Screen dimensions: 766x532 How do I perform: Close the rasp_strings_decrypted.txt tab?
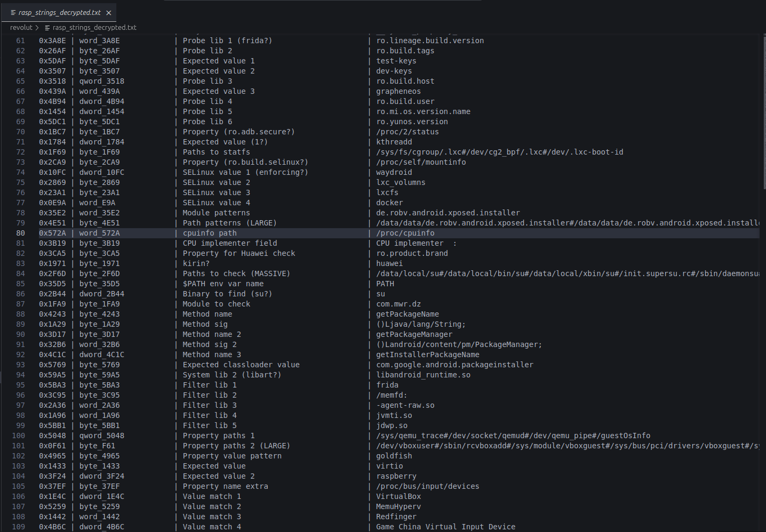point(108,13)
